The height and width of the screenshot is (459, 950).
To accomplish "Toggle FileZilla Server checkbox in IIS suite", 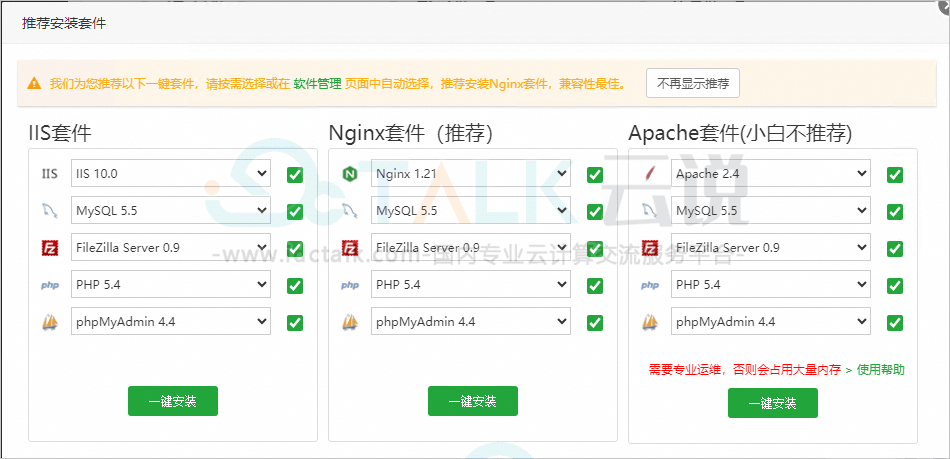I will pyautogui.click(x=295, y=248).
